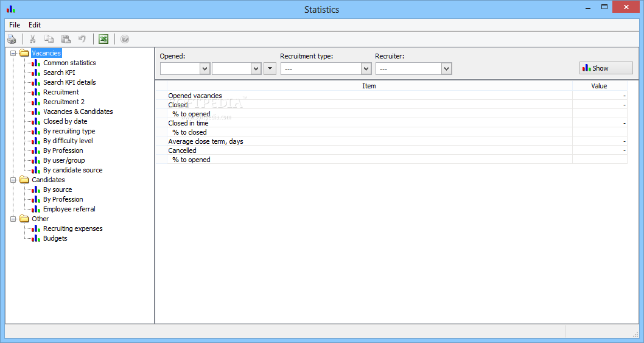Click chart icon beside Budgets
The height and width of the screenshot is (343, 644).
pyautogui.click(x=36, y=239)
